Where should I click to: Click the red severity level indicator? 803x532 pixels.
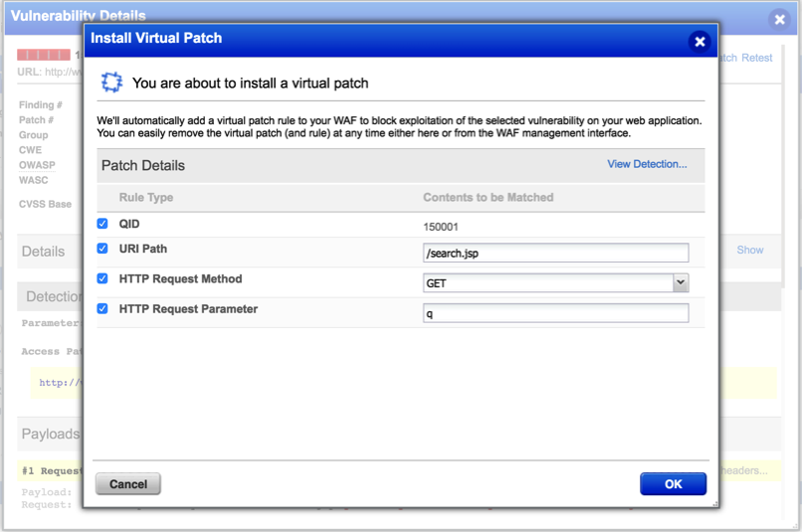click(44, 56)
